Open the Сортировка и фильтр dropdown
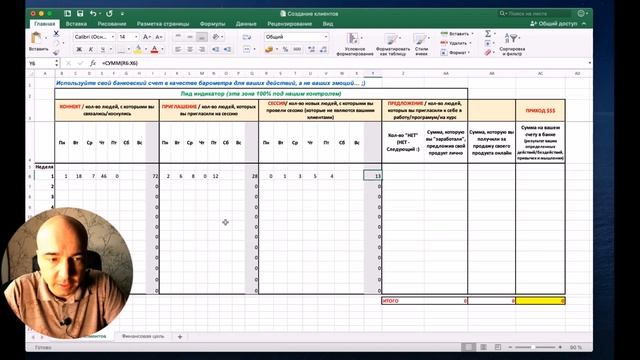This screenshot has height=360, width=640. pyautogui.click(x=512, y=44)
